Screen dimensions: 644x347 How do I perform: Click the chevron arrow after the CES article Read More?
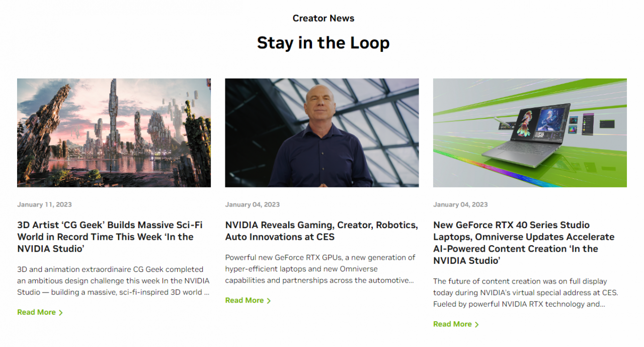click(269, 301)
